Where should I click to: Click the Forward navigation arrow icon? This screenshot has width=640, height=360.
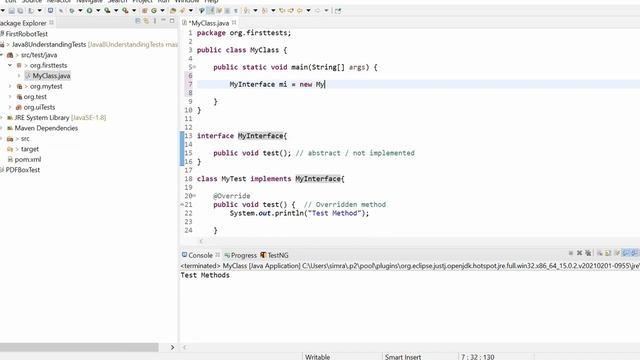pyautogui.click(x=317, y=11)
